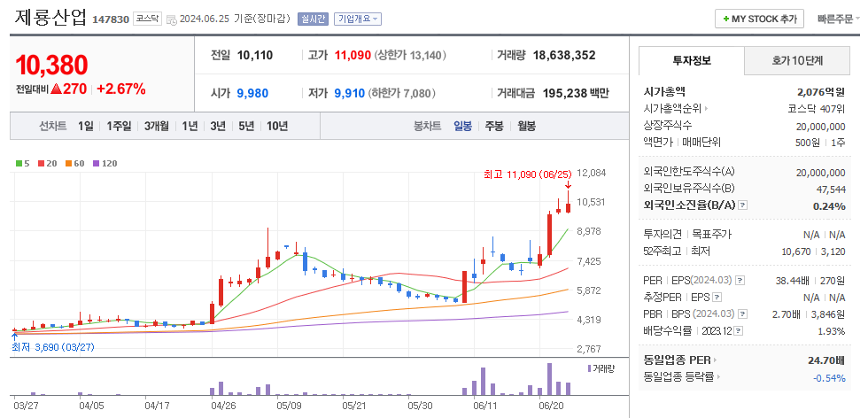Click the red up-triangle change icon

55,89
